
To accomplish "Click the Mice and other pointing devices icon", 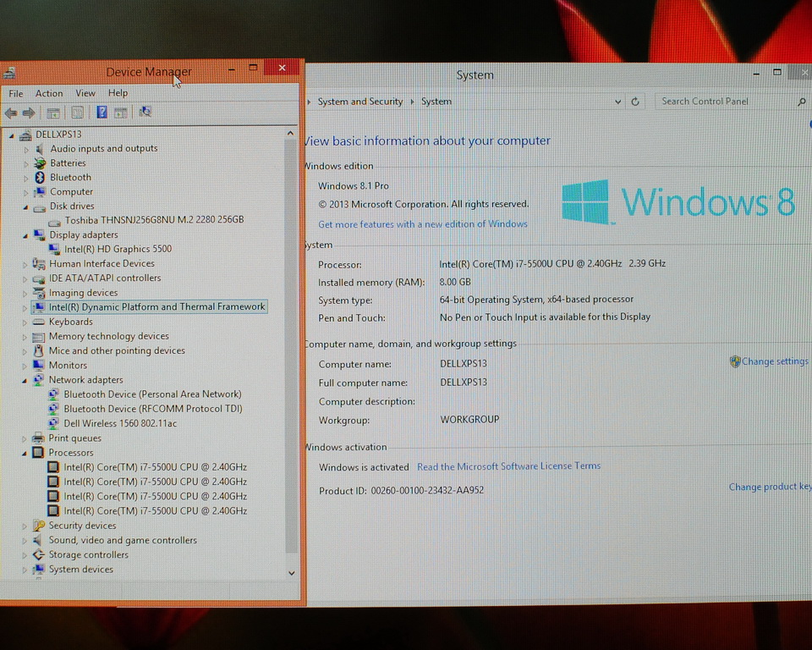I will 38,351.
